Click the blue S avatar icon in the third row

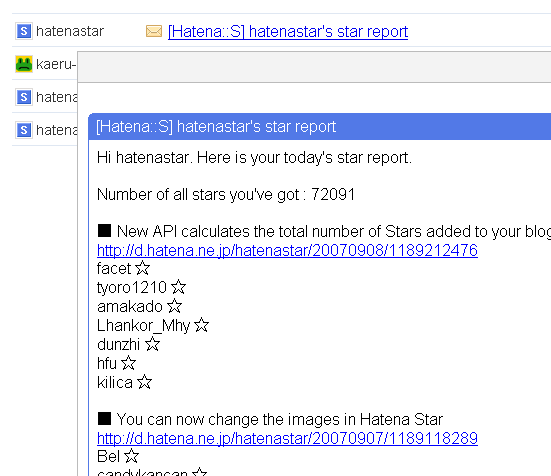pos(24,97)
